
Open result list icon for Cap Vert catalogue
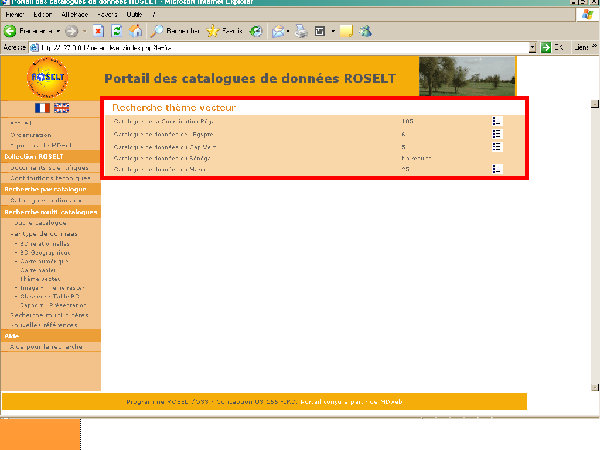(497, 147)
